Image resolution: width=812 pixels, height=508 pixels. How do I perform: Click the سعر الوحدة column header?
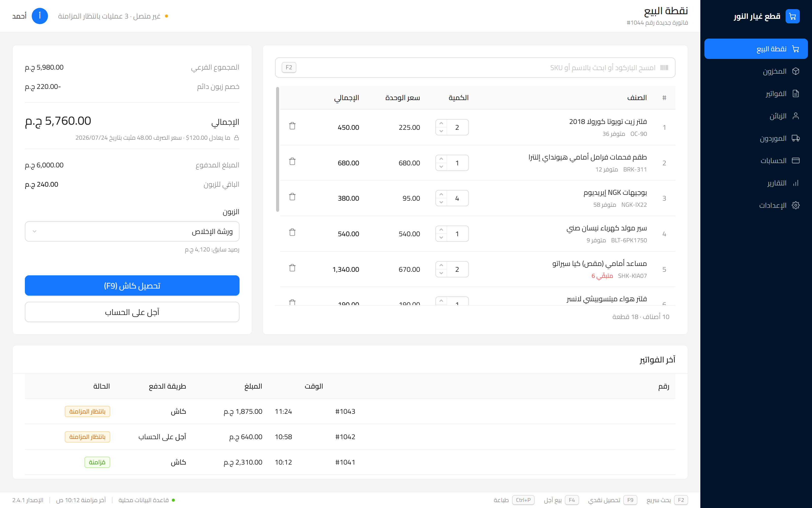[403, 98]
